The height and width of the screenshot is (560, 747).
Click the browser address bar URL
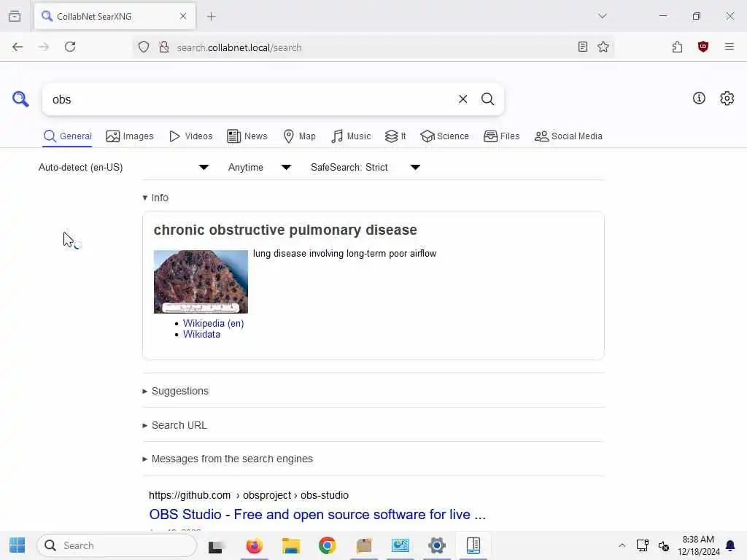click(x=239, y=47)
